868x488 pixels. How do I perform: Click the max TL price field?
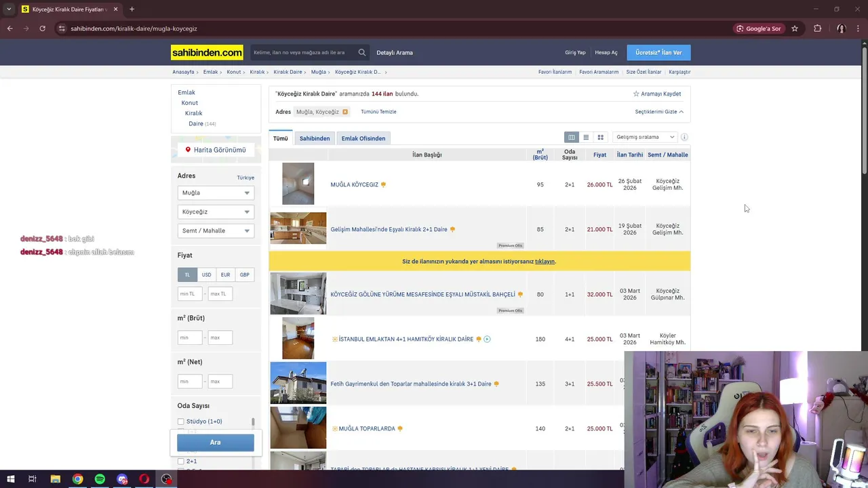pos(220,293)
